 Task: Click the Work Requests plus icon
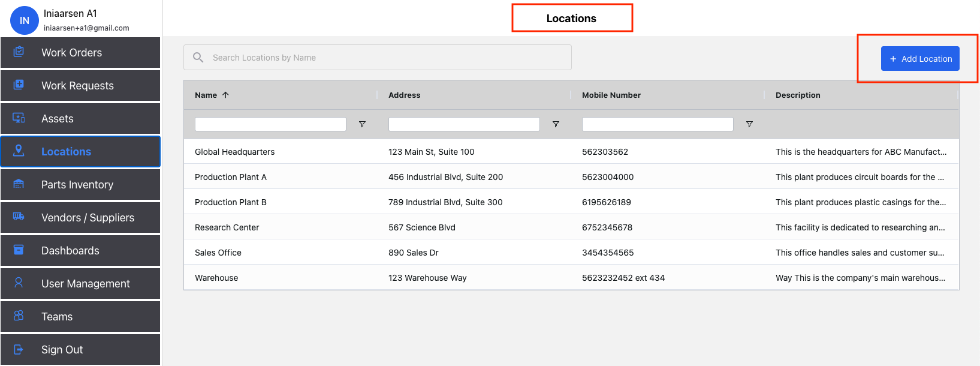19,85
